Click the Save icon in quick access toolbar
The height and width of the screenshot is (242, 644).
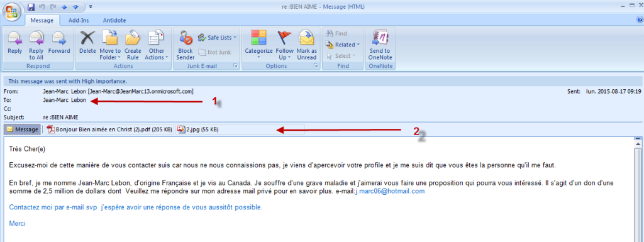click(31, 6)
